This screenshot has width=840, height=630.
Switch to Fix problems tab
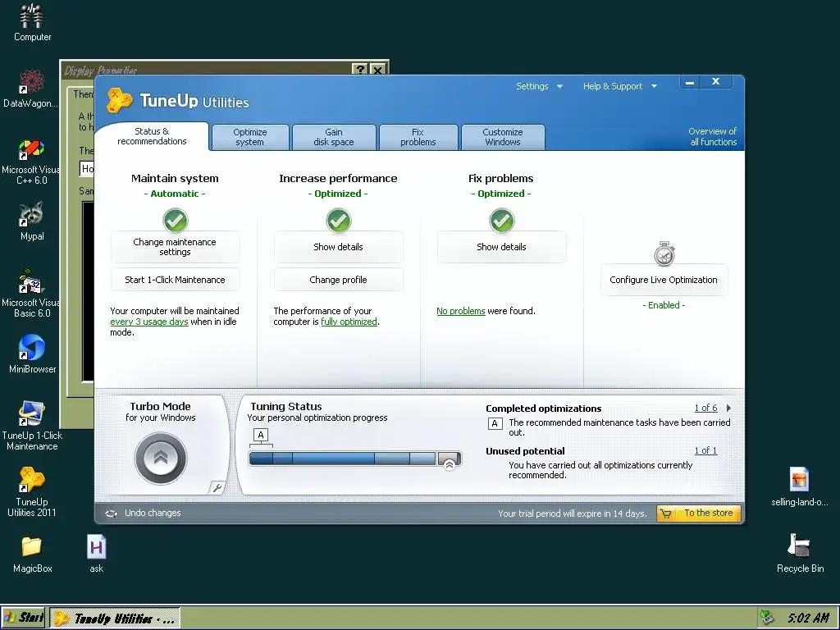click(x=418, y=137)
